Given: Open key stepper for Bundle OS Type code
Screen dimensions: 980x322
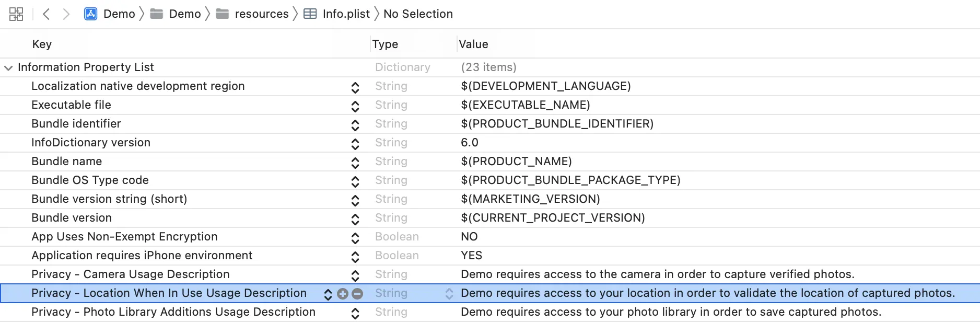Looking at the screenshot, I should point(355,181).
